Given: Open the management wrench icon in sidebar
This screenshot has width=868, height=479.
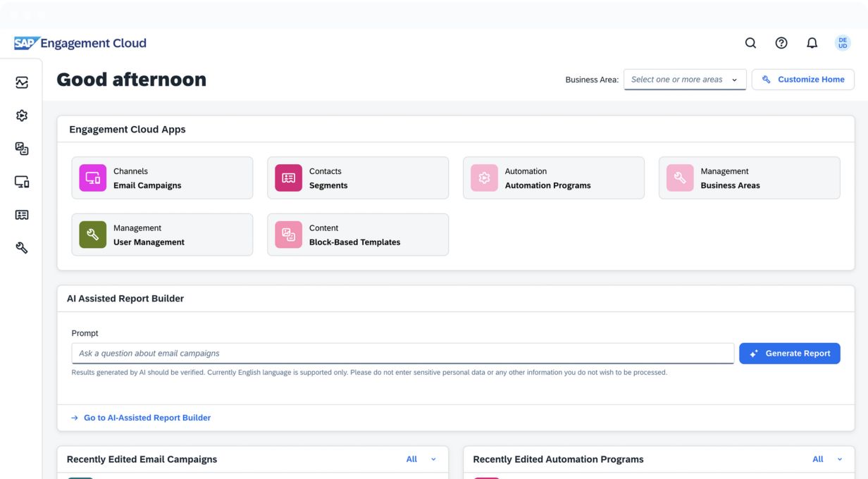Looking at the screenshot, I should (22, 247).
